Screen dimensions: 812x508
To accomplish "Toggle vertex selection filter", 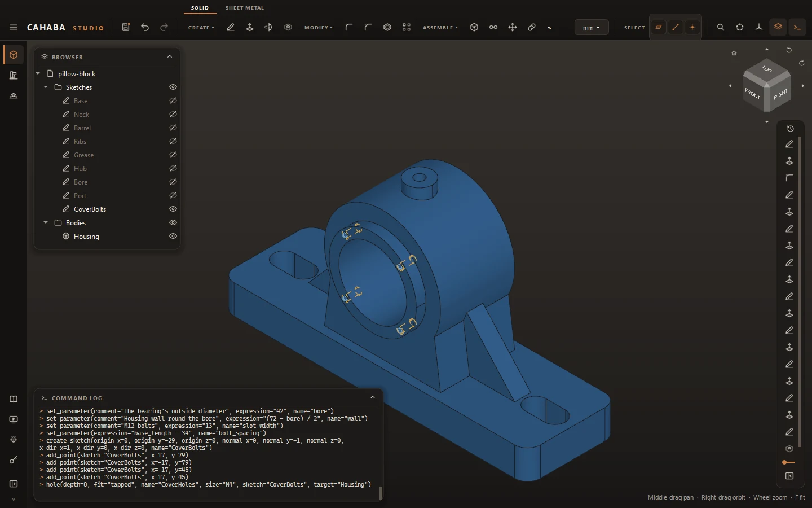I will [692, 27].
